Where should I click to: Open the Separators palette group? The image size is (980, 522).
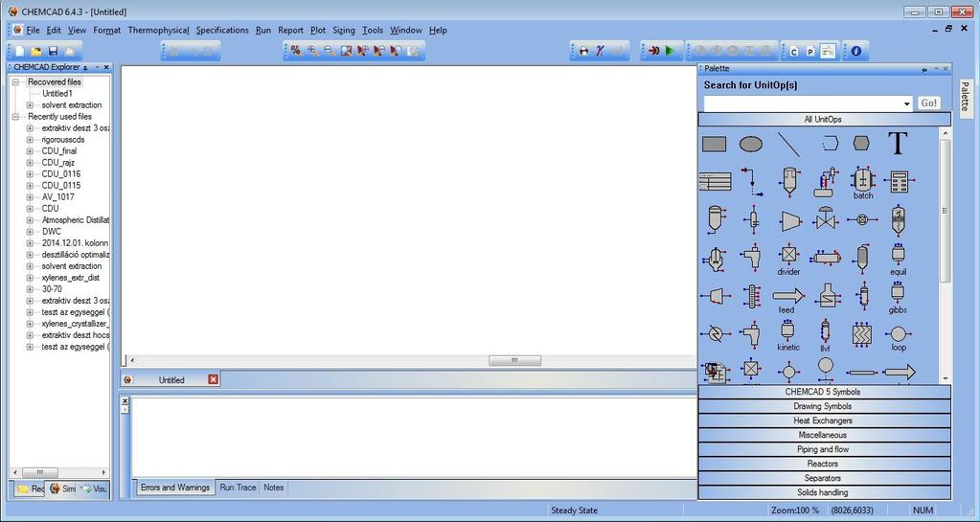[x=823, y=478]
